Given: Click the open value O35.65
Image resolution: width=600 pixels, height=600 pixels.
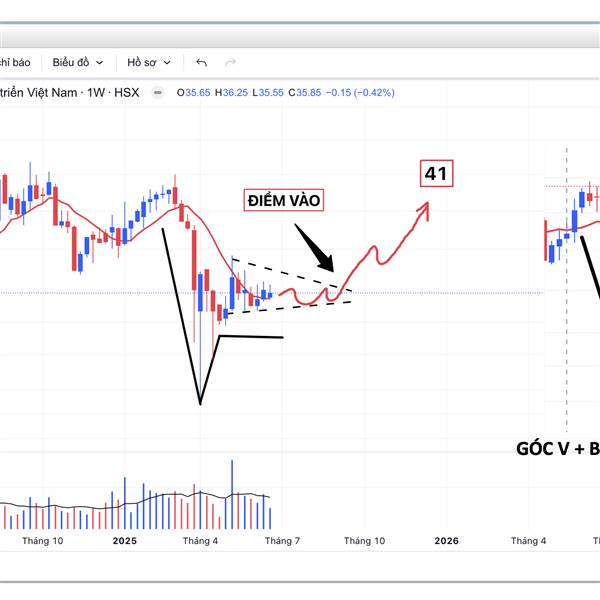Looking at the screenshot, I should pos(194,93).
